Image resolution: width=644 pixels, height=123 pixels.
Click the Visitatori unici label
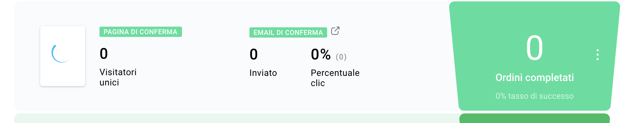[x=118, y=77]
